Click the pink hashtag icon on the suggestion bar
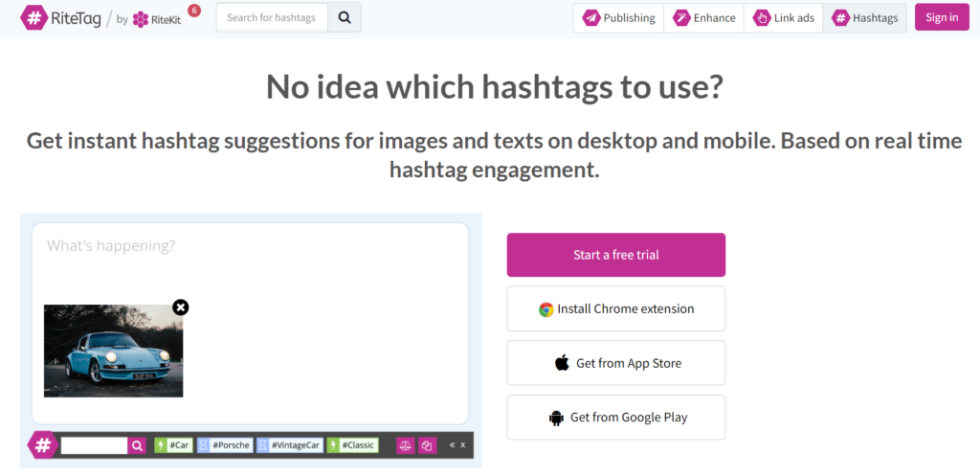This screenshot has width=980, height=476. tap(42, 444)
